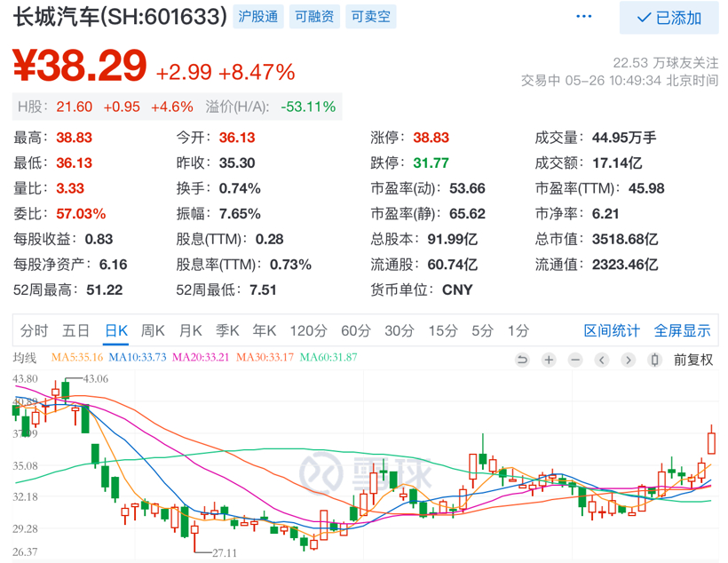The width and height of the screenshot is (728, 563).
Task: Click the change +2.99 +8.47% text
Action: point(226,73)
